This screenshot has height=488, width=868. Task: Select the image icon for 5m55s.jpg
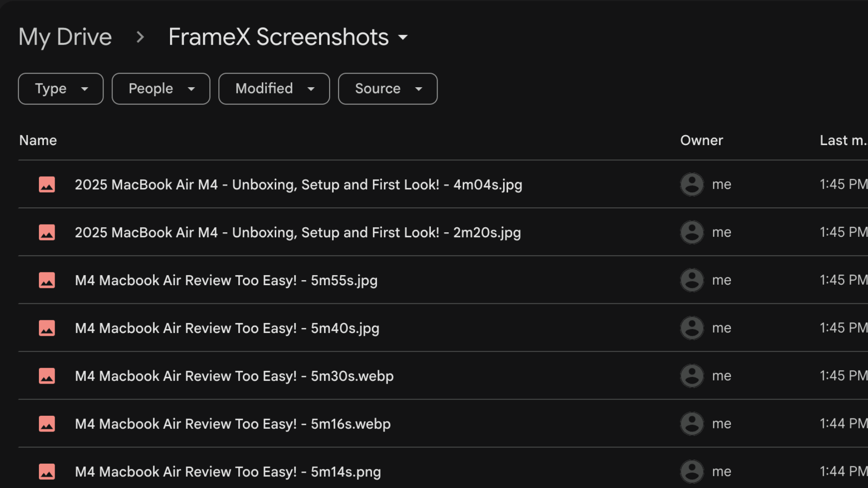47,280
